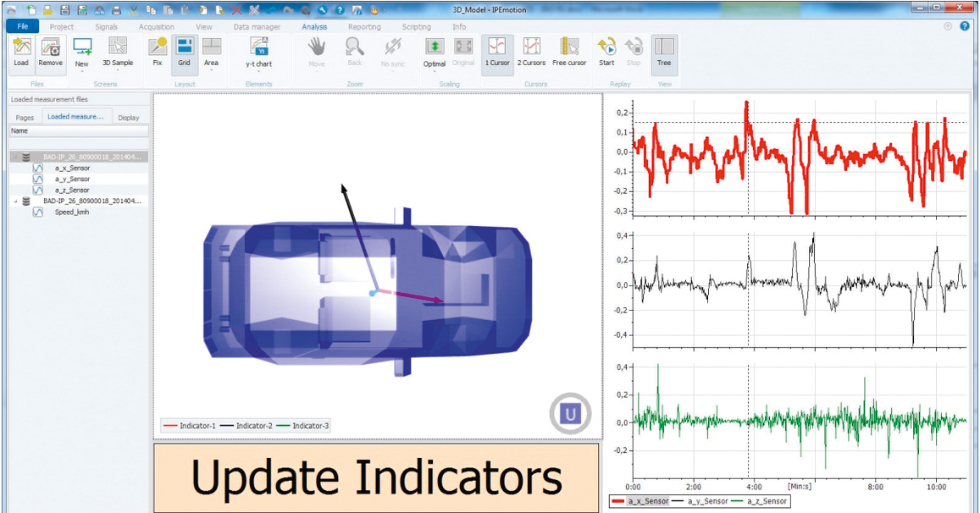Switch to the Pages tab
The width and height of the screenshot is (980, 513).
coord(25,118)
